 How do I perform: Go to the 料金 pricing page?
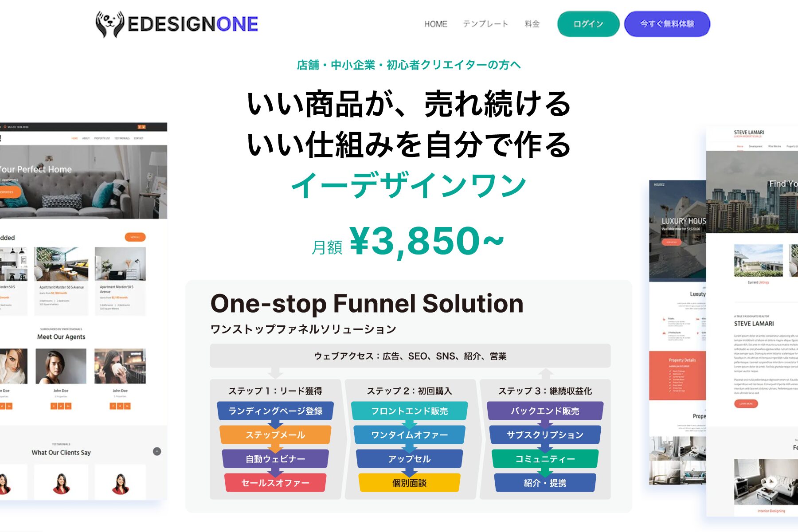[532, 24]
